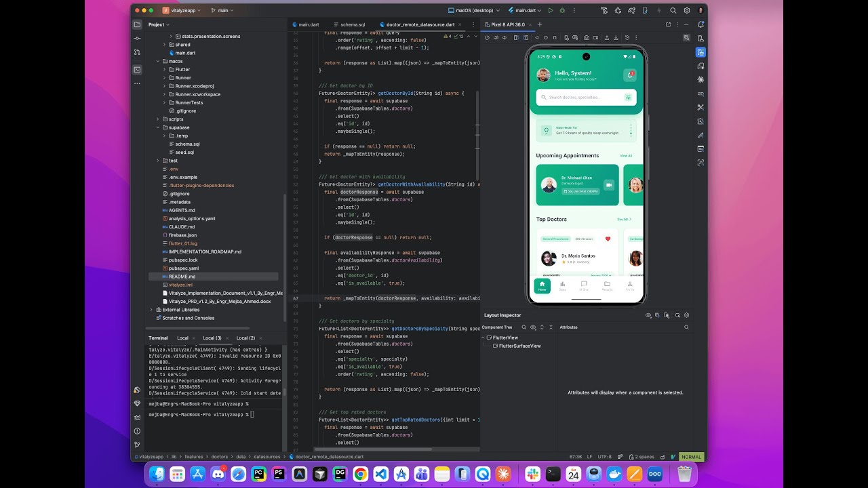Click emulator volume down icon
The height and width of the screenshot is (488, 868).
tap(505, 38)
